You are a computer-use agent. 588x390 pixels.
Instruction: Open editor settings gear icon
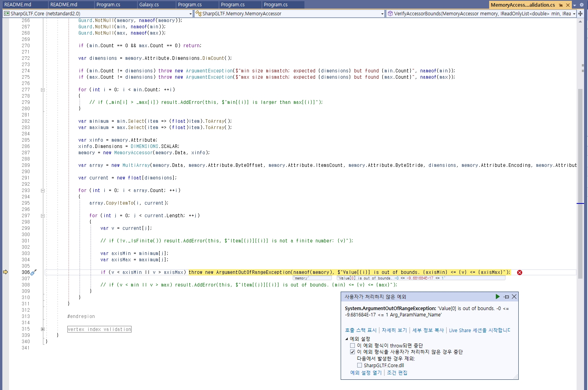pos(581,5)
